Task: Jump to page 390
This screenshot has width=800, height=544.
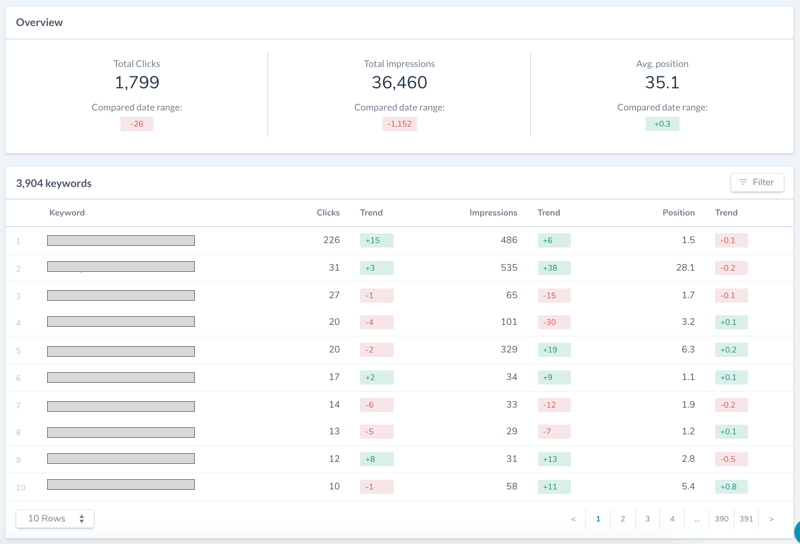Action: (721, 519)
